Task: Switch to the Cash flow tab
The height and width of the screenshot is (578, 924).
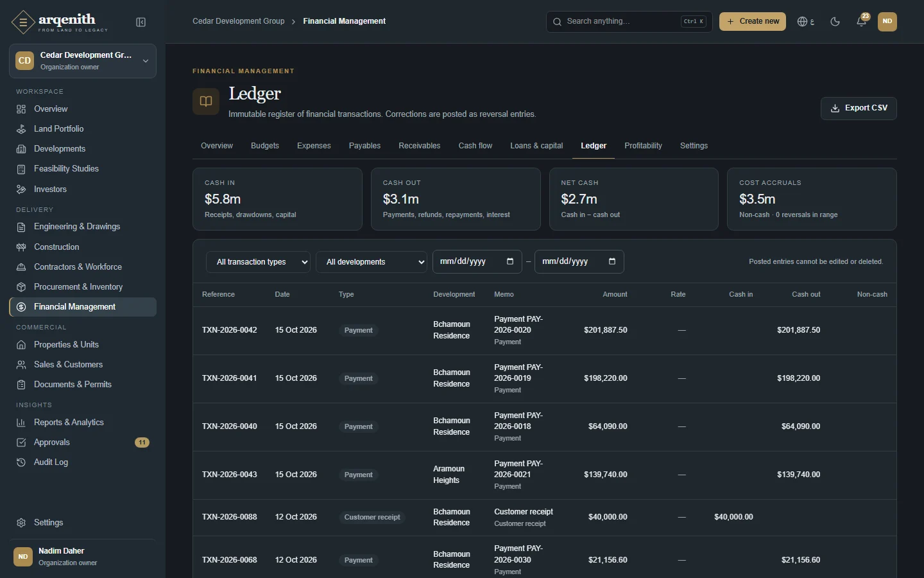Action: 475,146
